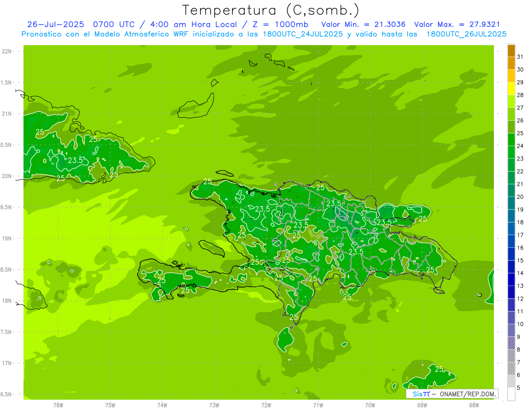Click the "0700 UTC" time text

(x=113, y=24)
